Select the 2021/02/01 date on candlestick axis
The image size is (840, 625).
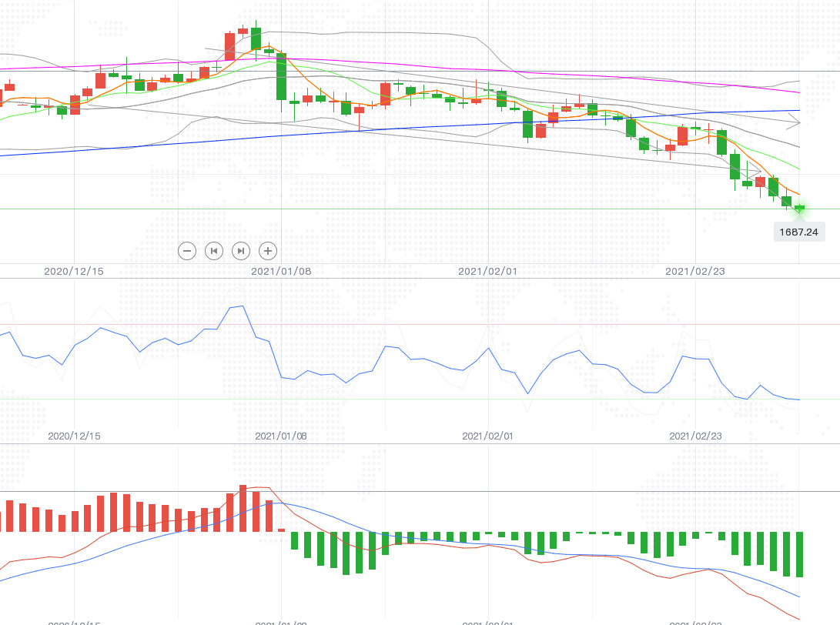coord(488,271)
